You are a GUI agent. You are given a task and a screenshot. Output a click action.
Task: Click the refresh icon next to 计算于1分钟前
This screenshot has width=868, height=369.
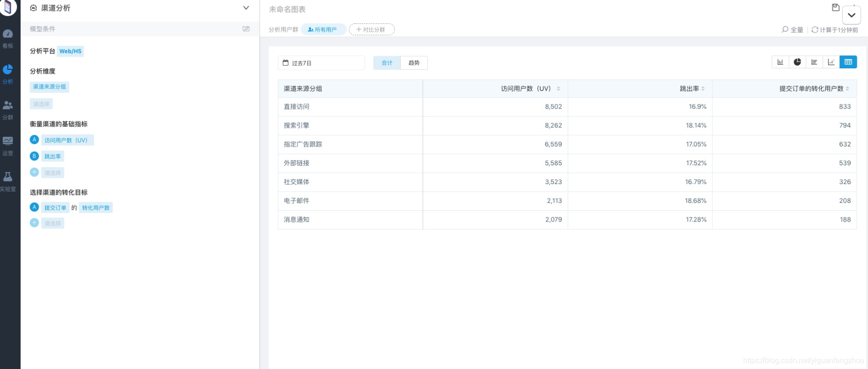pos(815,30)
